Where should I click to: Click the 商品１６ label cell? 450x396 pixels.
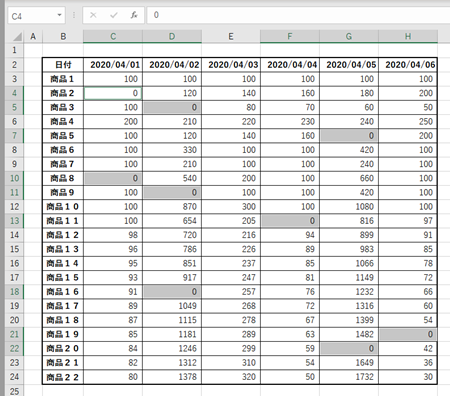point(63,292)
